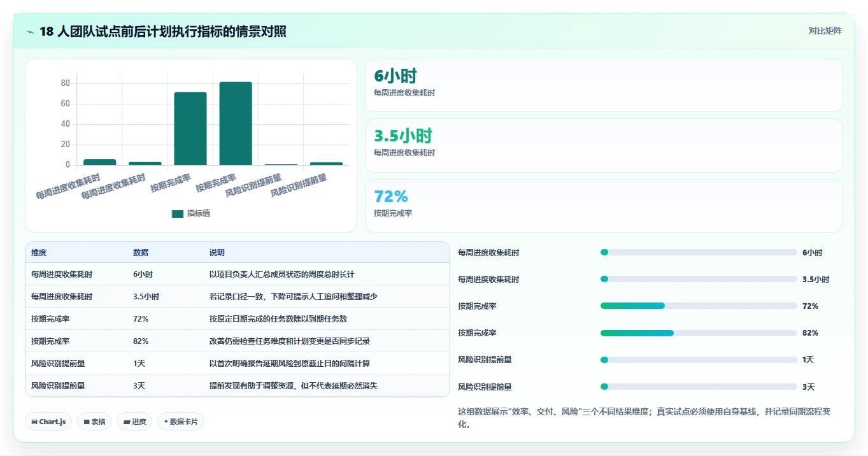Click 风险识别提前量 label of the 1天 progress bar
Image resolution: width=868 pixels, height=456 pixels.
(x=485, y=360)
